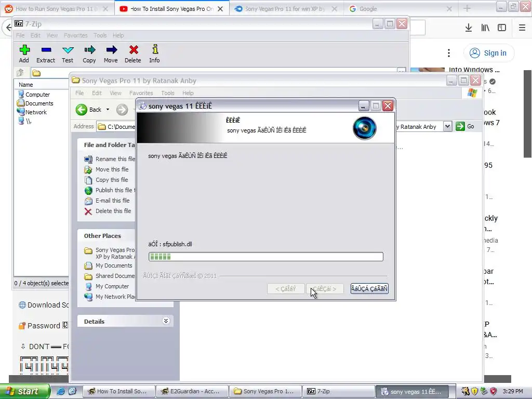This screenshot has width=532, height=399.
Task: Open the Help menu in Explorer window
Action: (188, 93)
